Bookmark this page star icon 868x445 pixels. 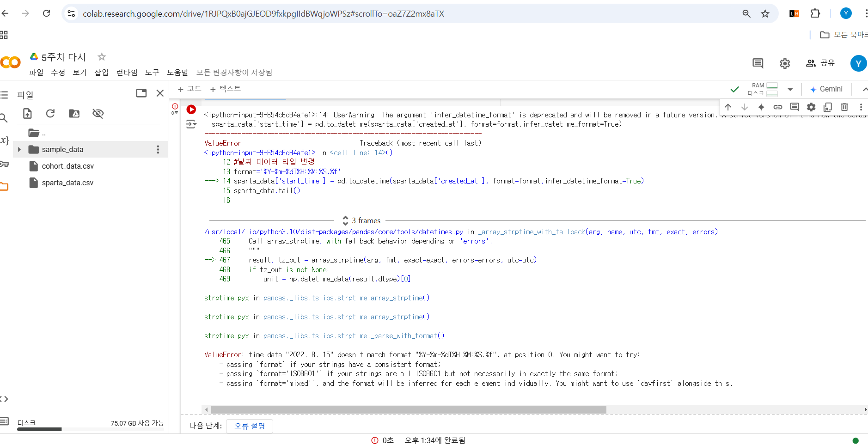(x=765, y=14)
